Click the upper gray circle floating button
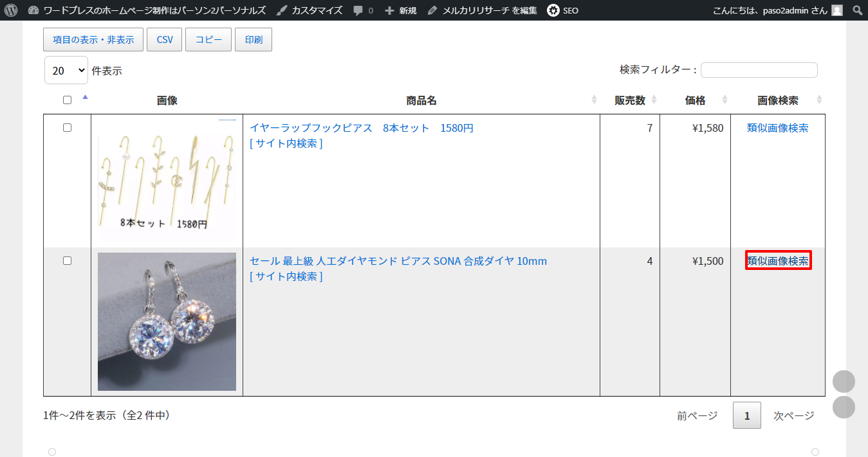 844,381
